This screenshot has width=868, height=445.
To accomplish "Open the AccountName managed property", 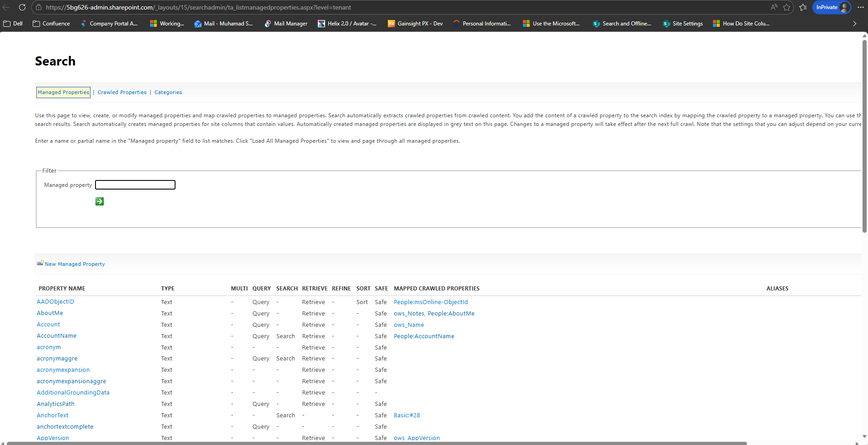I will 57,336.
